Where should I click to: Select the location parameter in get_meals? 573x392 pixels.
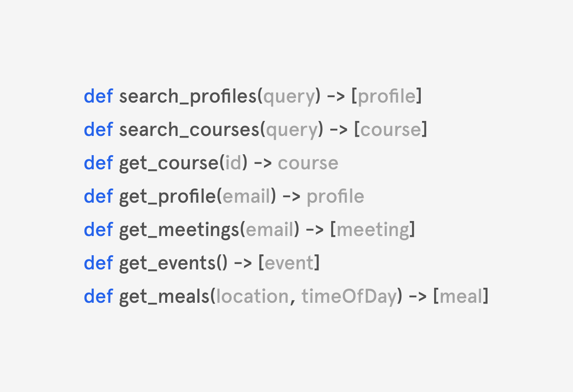click(252, 296)
